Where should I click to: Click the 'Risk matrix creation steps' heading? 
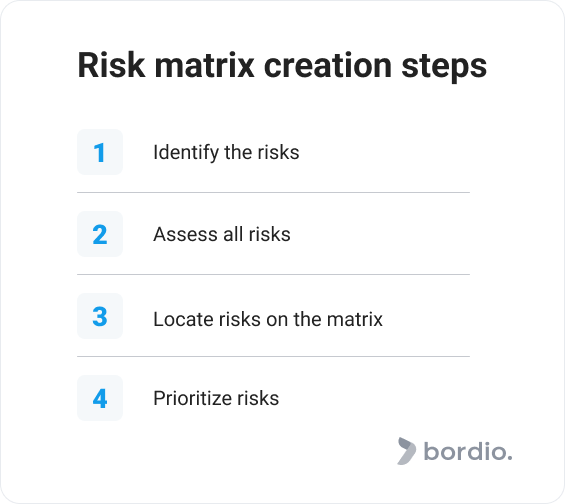point(282,66)
